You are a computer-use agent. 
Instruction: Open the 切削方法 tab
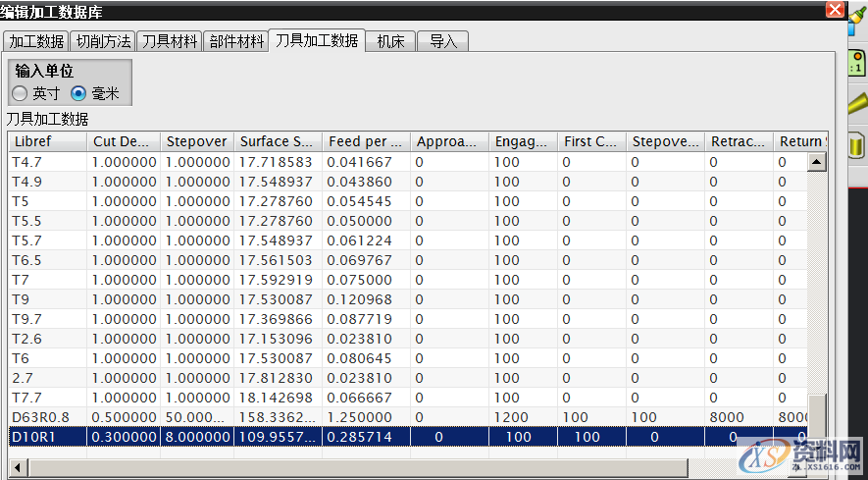(x=102, y=41)
